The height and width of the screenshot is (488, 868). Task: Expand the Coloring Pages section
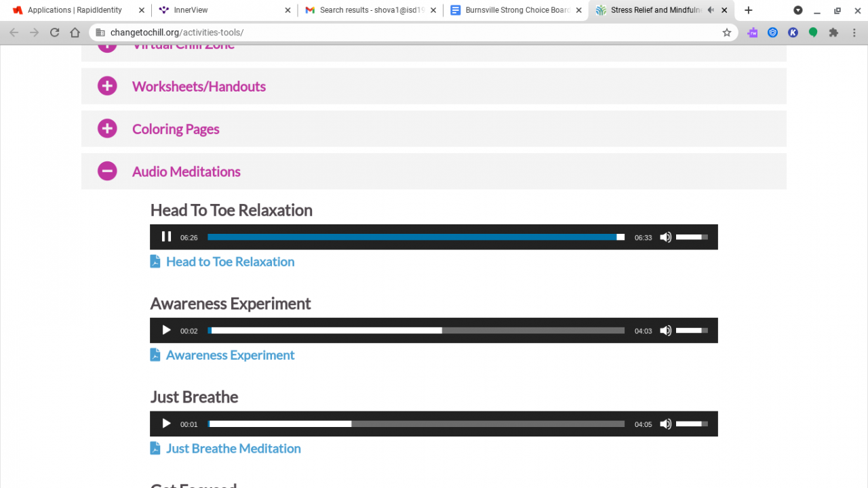(434, 129)
